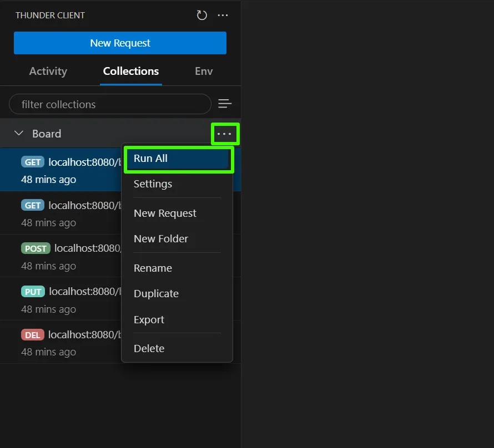
Task: Open the collections hamburger menu icon
Action: click(x=225, y=104)
